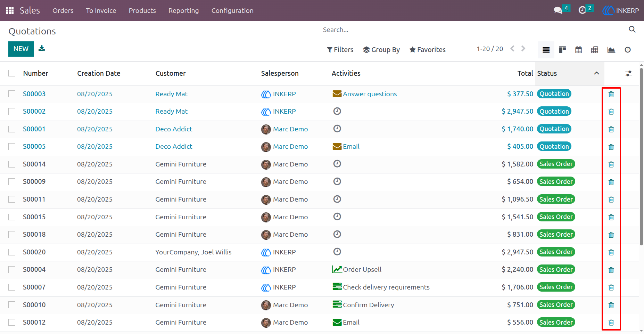Open the apps grid menu icon
Image resolution: width=644 pixels, height=334 pixels.
pyautogui.click(x=10, y=10)
